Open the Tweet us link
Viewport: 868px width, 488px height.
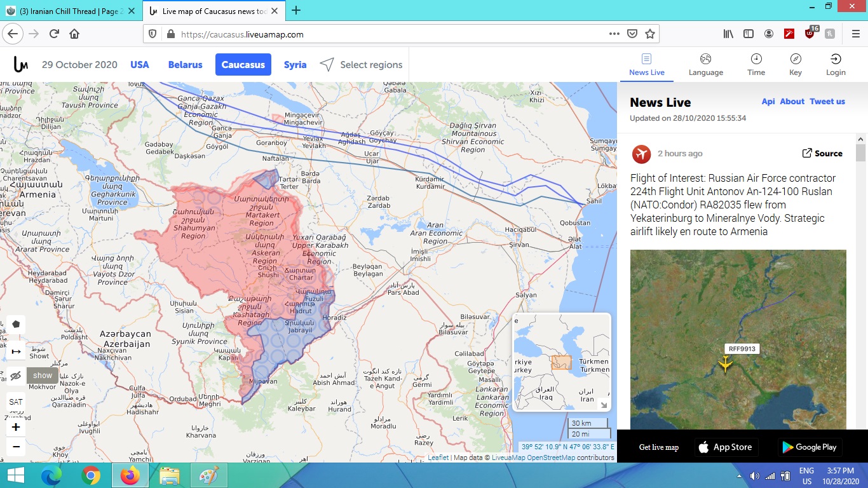click(x=827, y=102)
